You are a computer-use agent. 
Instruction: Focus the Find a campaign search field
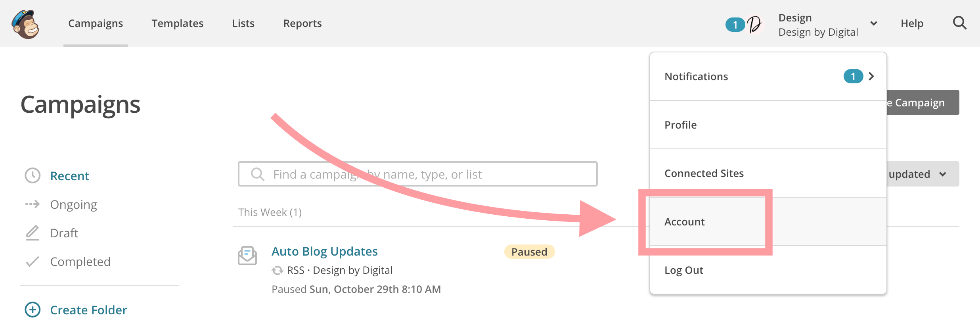tap(417, 174)
